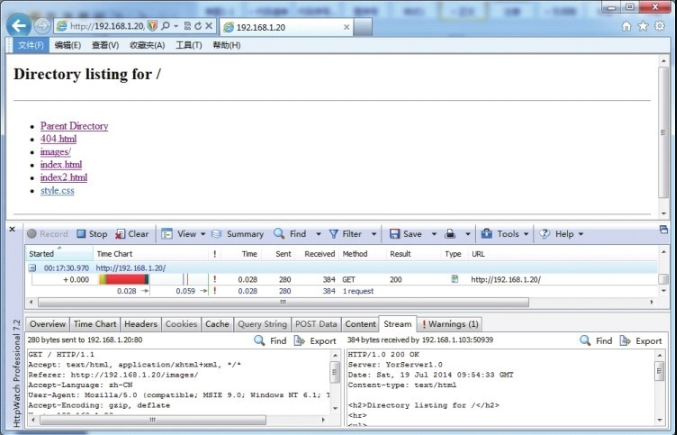Open the Help toolbar button
This screenshot has height=435, width=677.
click(557, 234)
